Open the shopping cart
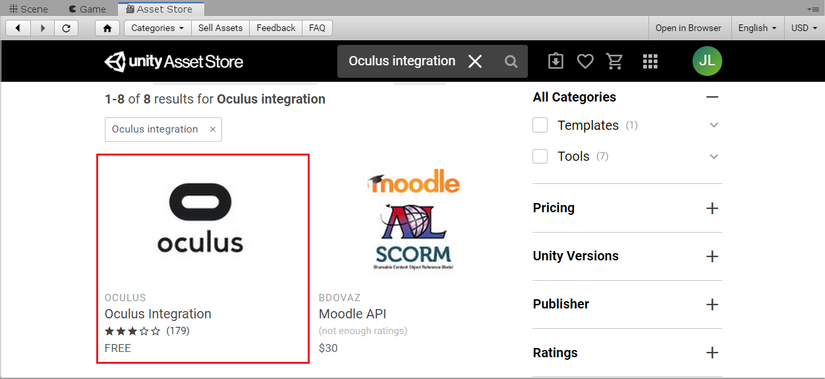This screenshot has height=379, width=825. (615, 62)
